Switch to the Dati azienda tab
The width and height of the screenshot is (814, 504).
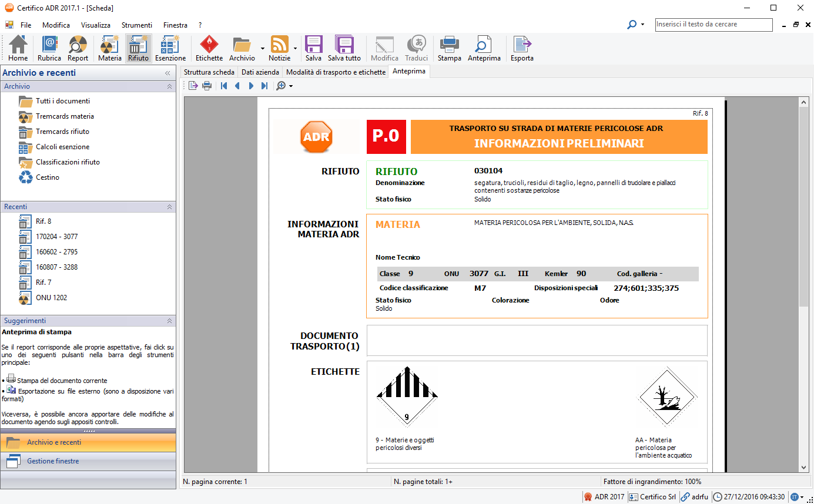pos(260,72)
